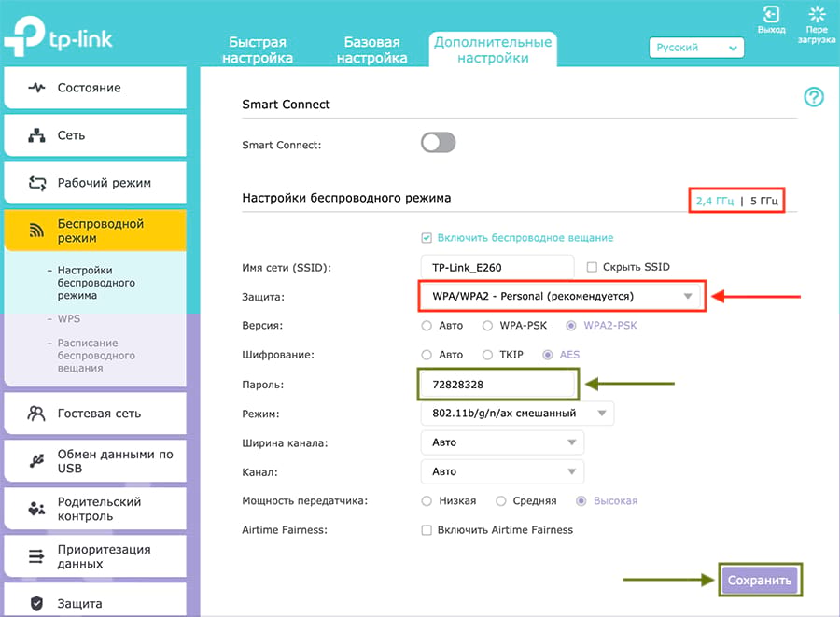Open the Состояние menu item

[x=95, y=88]
